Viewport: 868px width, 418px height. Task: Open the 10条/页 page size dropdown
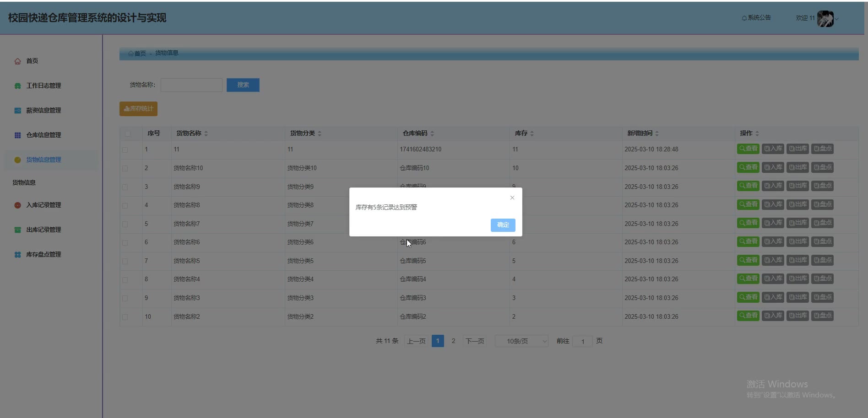point(521,341)
